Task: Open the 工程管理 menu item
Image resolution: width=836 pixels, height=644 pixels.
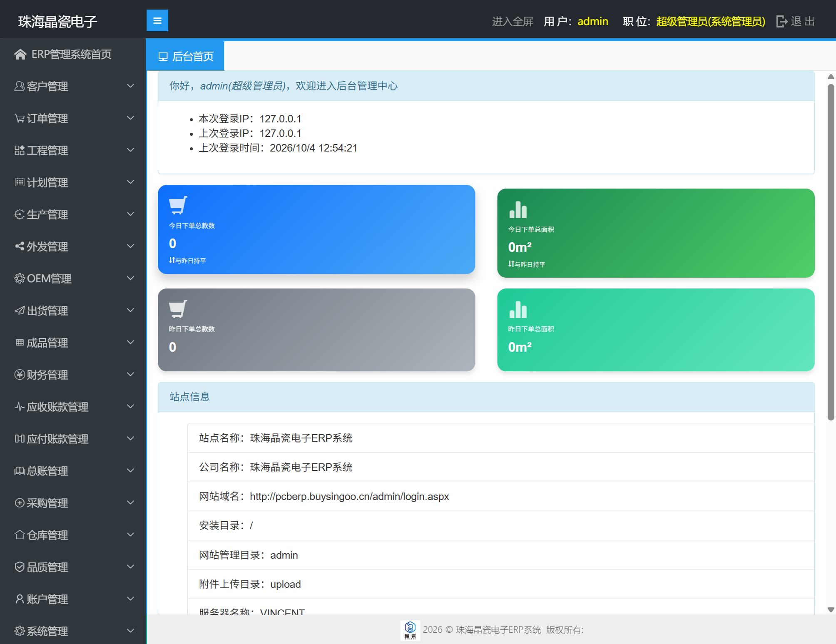Action: (73, 150)
